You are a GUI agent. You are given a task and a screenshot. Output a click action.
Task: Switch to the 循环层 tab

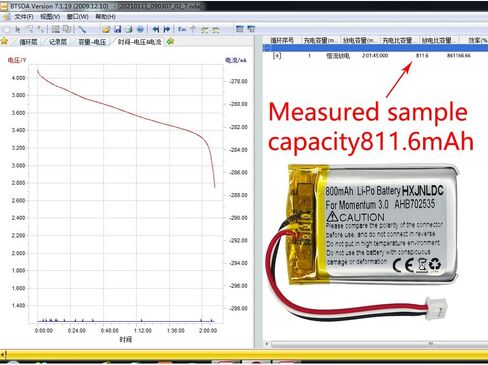(28, 42)
